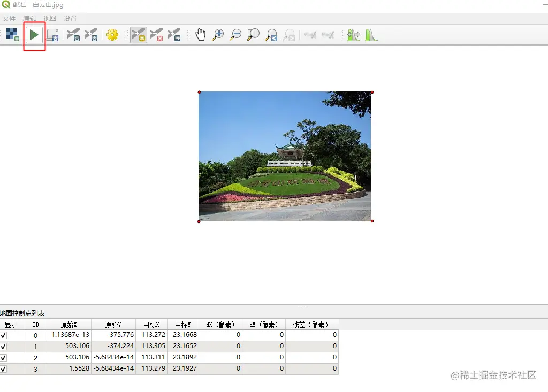The height and width of the screenshot is (392, 548).
Task: Click the 残差（像素）column header
Action: point(312,325)
